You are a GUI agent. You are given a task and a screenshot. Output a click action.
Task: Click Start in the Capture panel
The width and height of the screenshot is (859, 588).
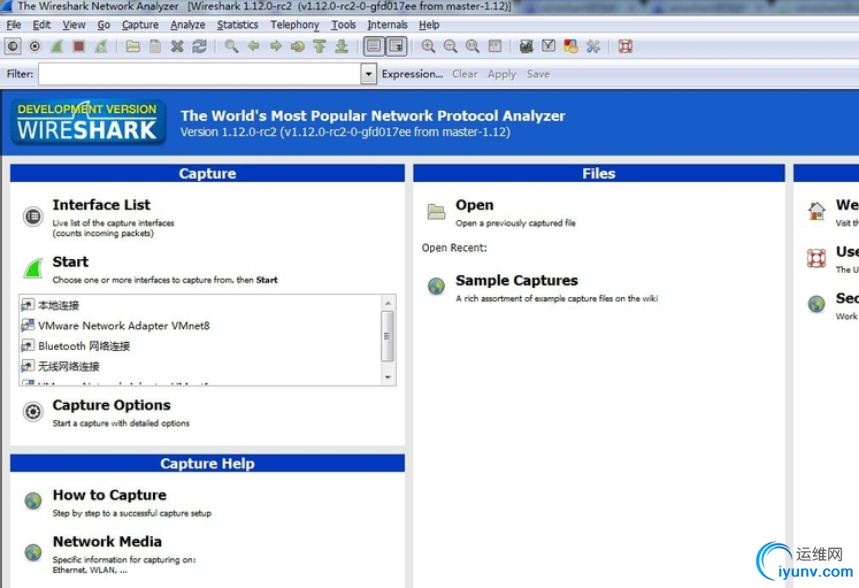[x=70, y=262]
